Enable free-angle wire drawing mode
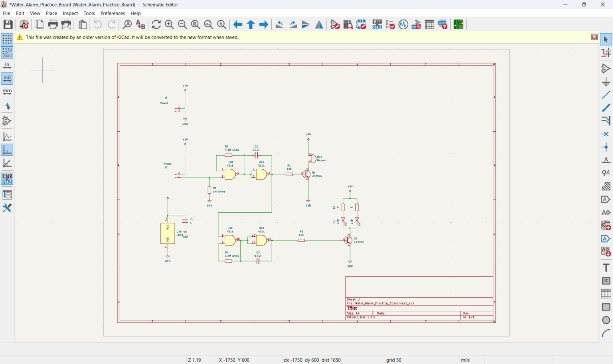The width and height of the screenshot is (613, 364). [x=7, y=136]
